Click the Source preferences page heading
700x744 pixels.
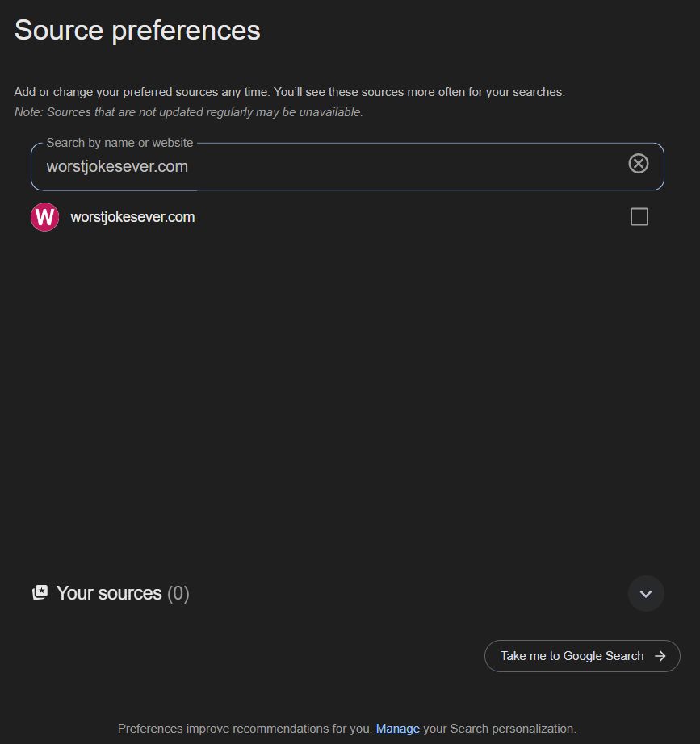[137, 31]
